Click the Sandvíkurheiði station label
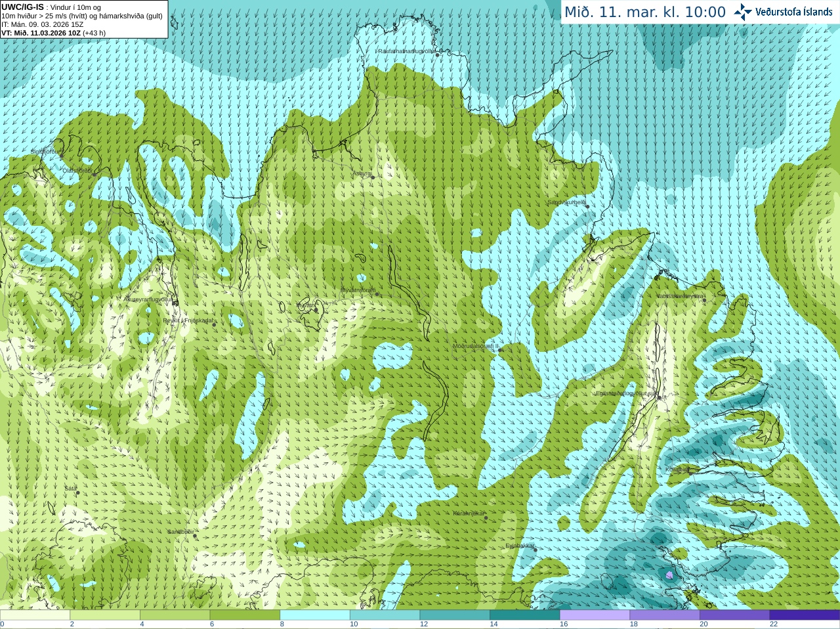 567,202
